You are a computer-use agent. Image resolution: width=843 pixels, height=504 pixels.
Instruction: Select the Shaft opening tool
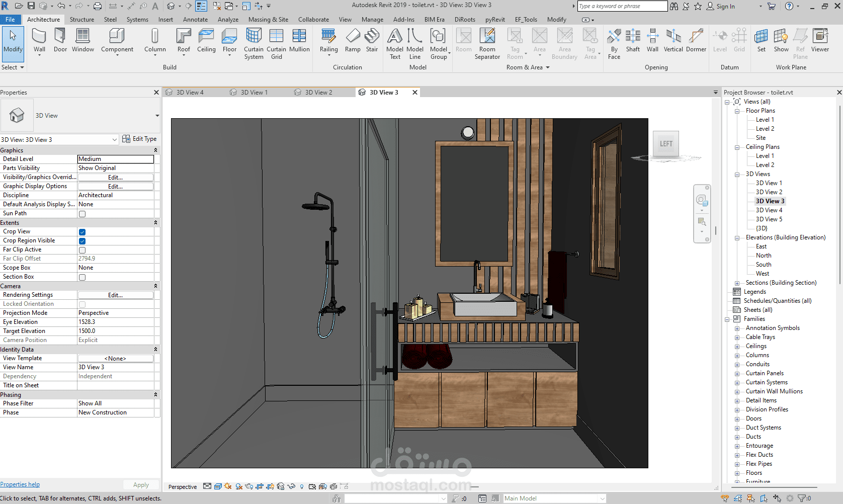pyautogui.click(x=633, y=40)
